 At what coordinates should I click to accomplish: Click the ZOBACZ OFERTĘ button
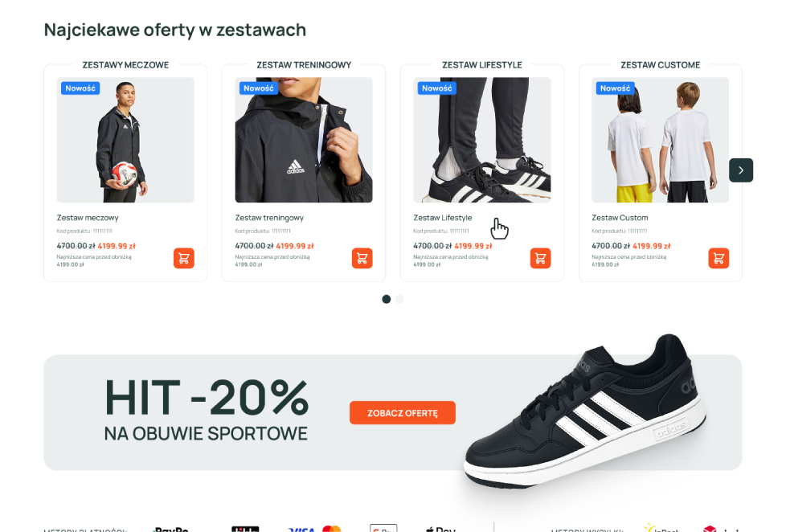coord(403,413)
